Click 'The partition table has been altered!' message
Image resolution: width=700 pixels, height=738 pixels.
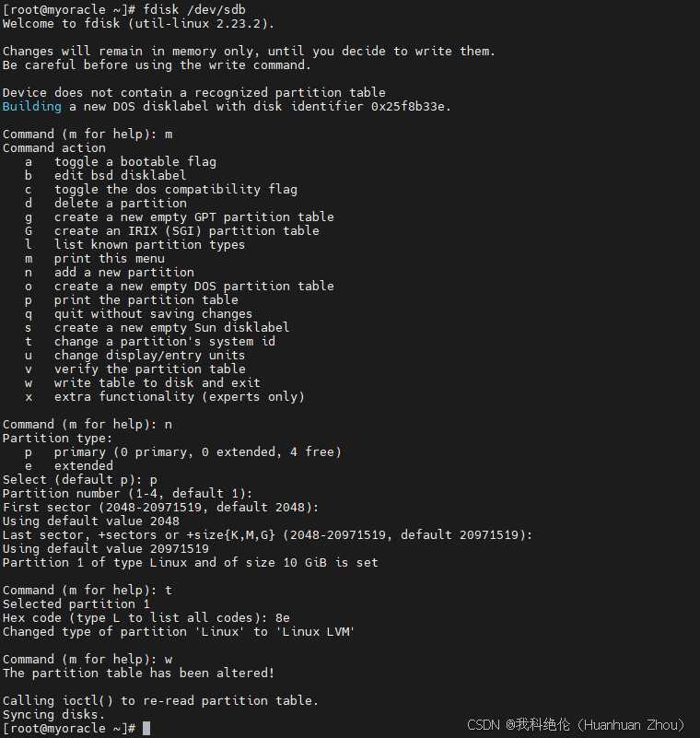point(138,673)
